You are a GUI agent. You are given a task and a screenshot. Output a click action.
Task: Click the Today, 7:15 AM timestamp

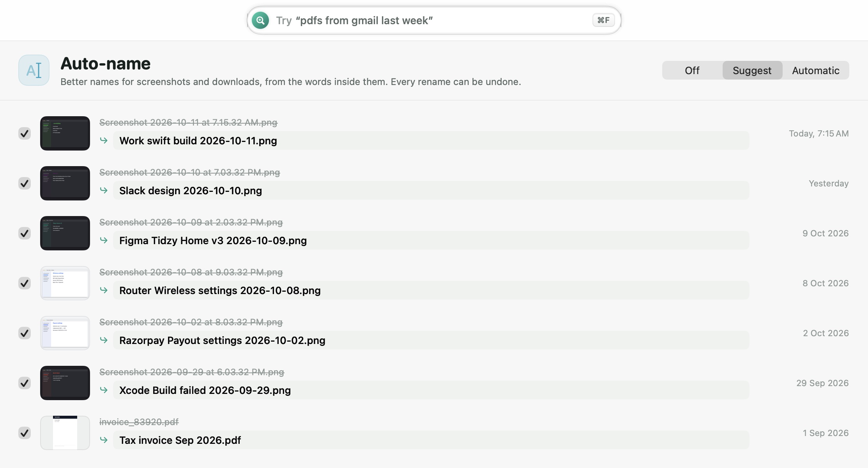tap(819, 133)
